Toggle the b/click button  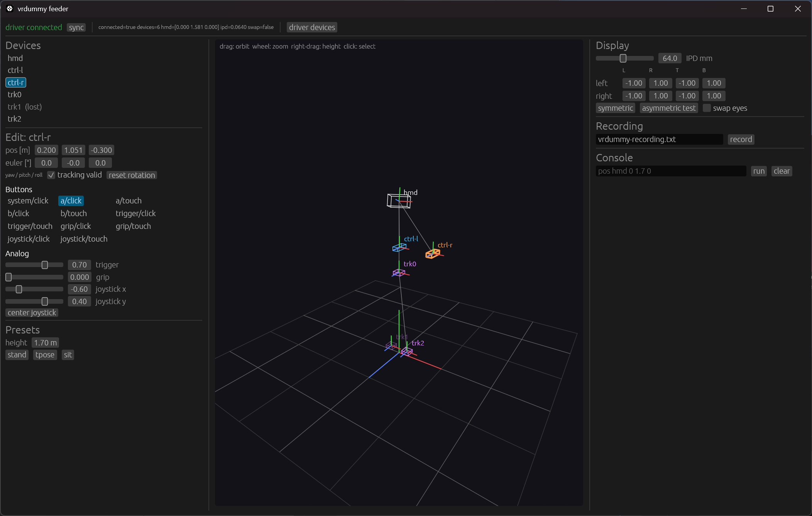[x=18, y=213]
